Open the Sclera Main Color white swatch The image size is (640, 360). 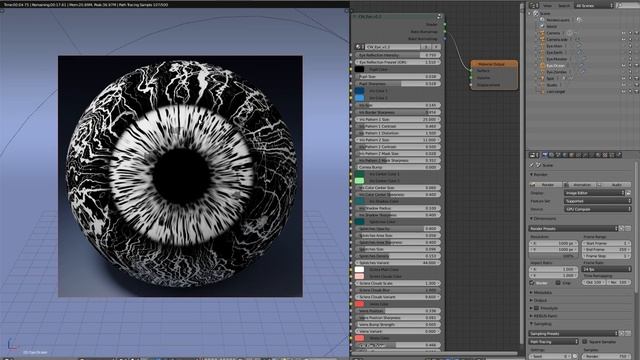[359, 269]
